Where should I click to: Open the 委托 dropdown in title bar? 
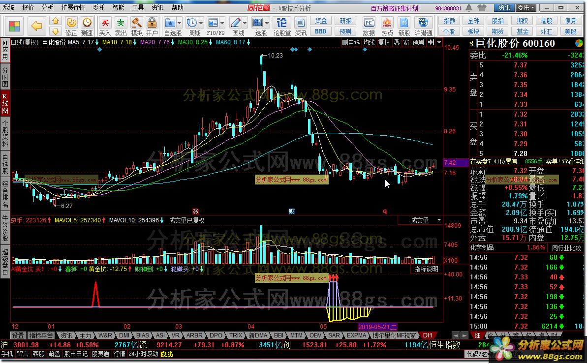tap(526, 7)
